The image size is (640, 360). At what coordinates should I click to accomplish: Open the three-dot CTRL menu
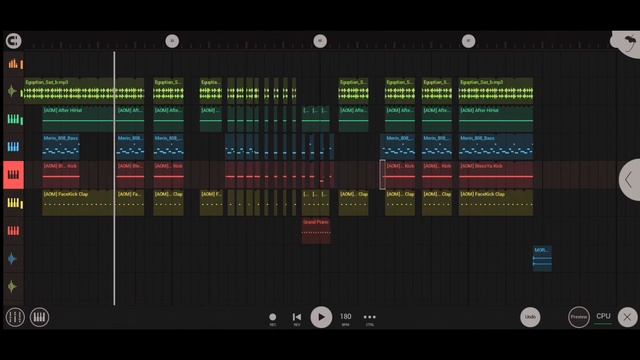click(369, 318)
